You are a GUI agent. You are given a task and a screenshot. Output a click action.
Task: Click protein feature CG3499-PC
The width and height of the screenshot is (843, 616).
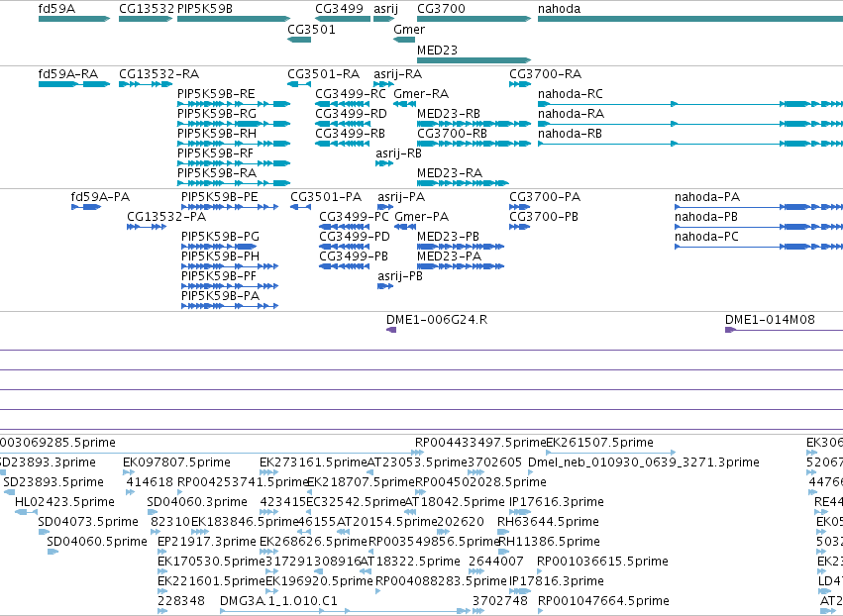pyautogui.click(x=344, y=227)
